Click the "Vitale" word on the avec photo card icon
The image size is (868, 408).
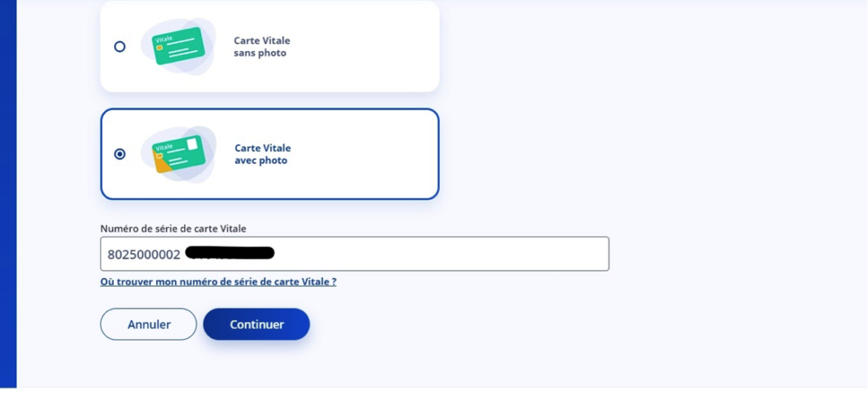pos(164,147)
